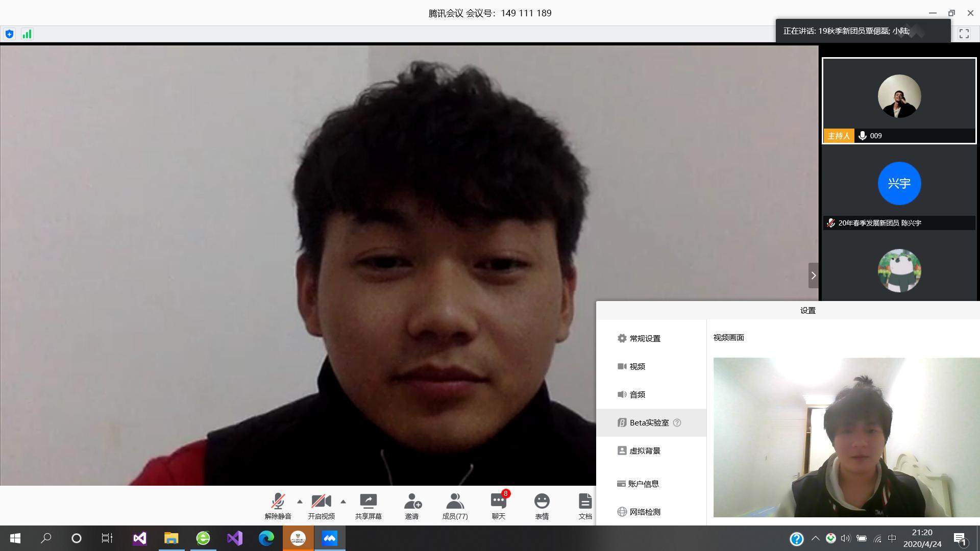Open the documents icon in toolbar

tap(585, 502)
